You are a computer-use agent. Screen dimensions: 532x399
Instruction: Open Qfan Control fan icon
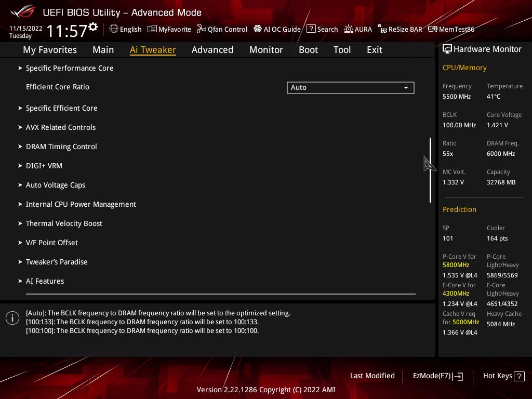click(x=202, y=29)
